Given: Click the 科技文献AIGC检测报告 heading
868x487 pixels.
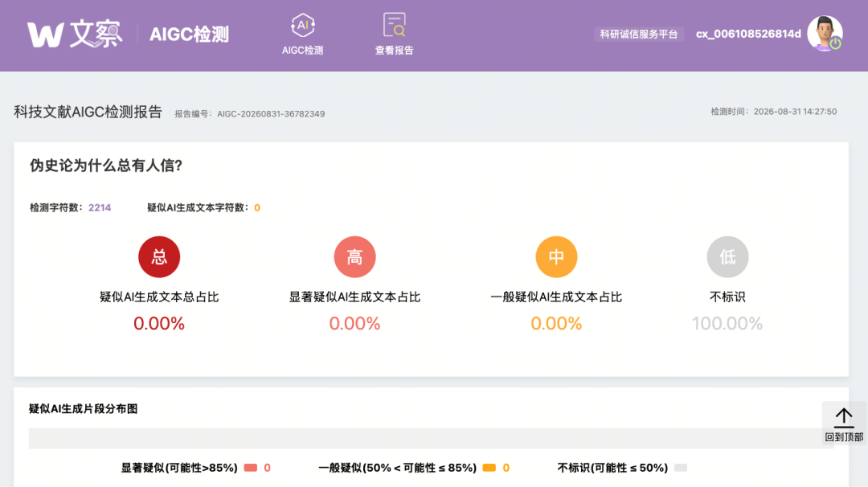Looking at the screenshot, I should 88,113.
